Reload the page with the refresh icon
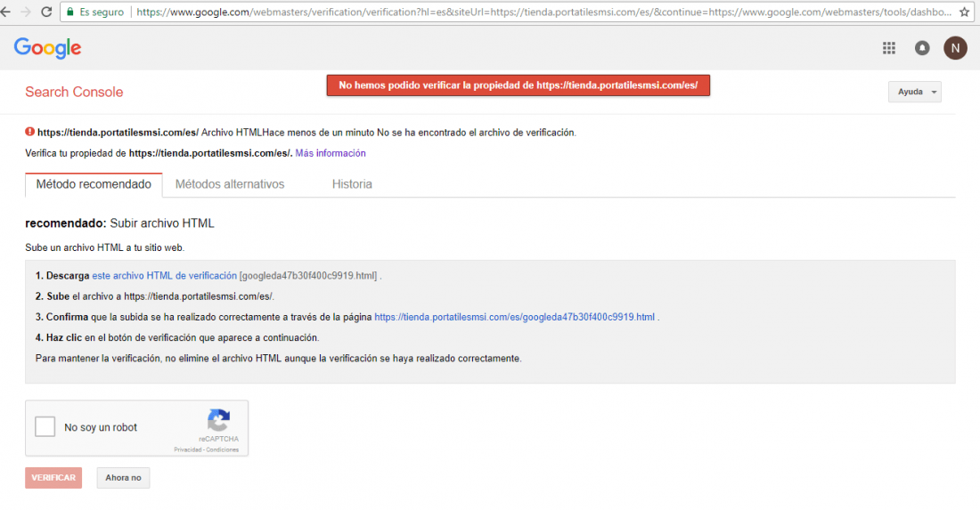Image resolution: width=980 pixels, height=510 pixels. 46,12
